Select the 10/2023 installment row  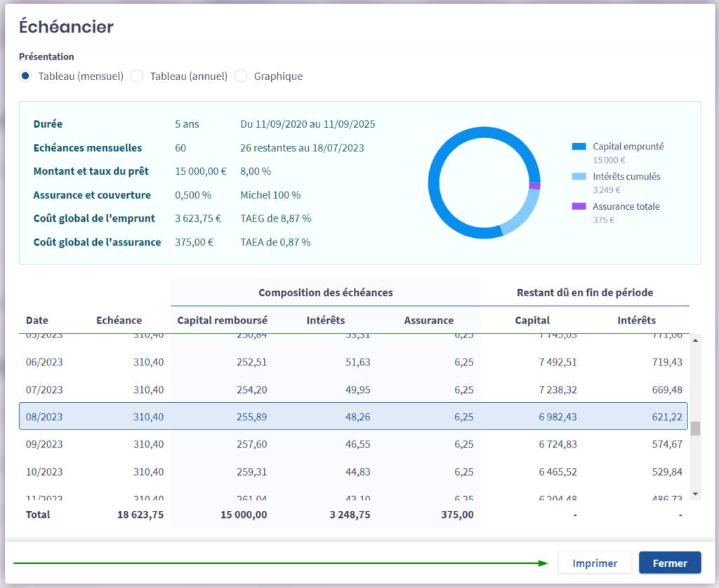352,472
